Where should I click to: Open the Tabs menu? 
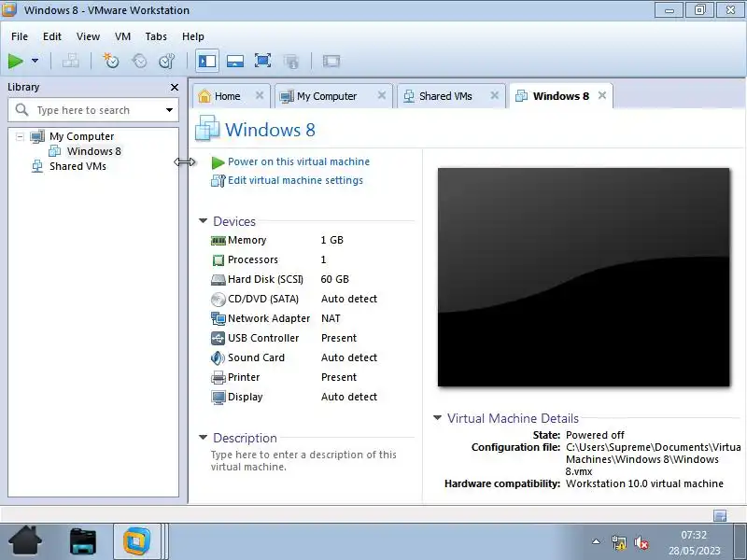tap(156, 36)
